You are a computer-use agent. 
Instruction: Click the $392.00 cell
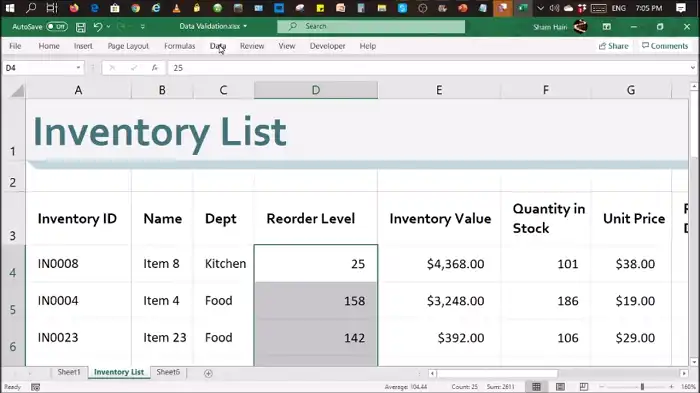pos(439,338)
